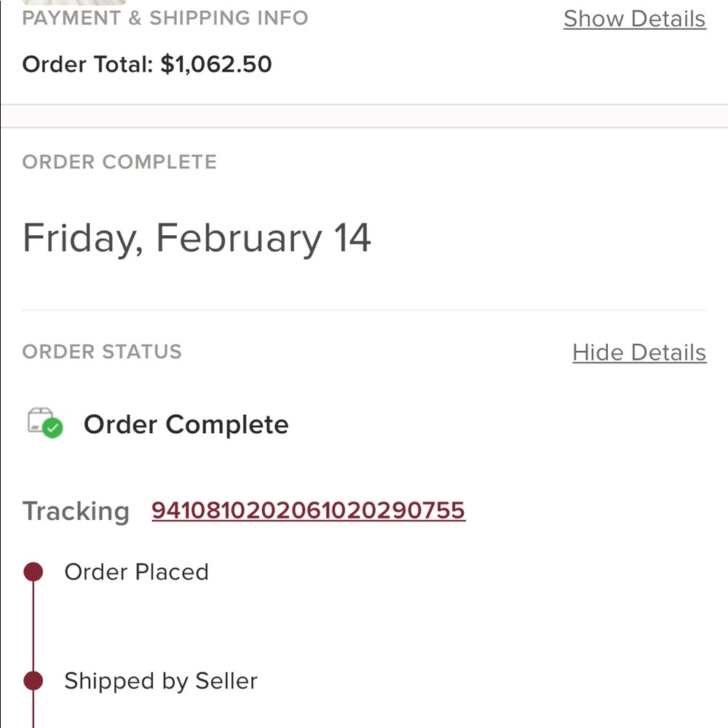Click the Order Placed timeline dot

33,572
